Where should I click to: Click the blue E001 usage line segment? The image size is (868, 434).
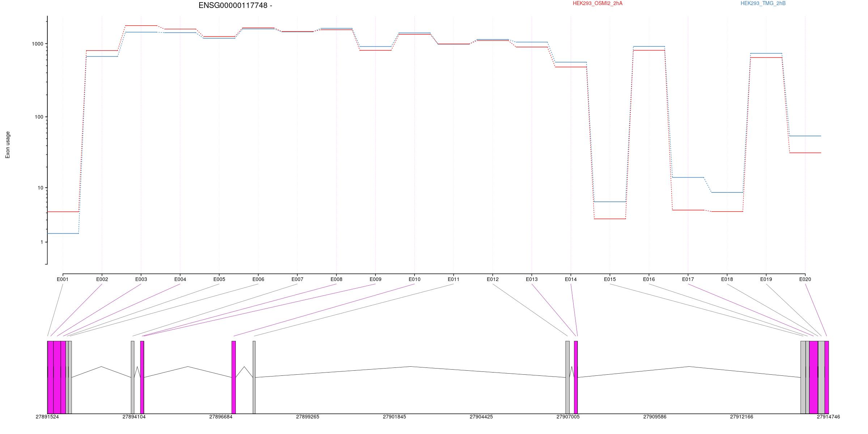click(x=63, y=233)
